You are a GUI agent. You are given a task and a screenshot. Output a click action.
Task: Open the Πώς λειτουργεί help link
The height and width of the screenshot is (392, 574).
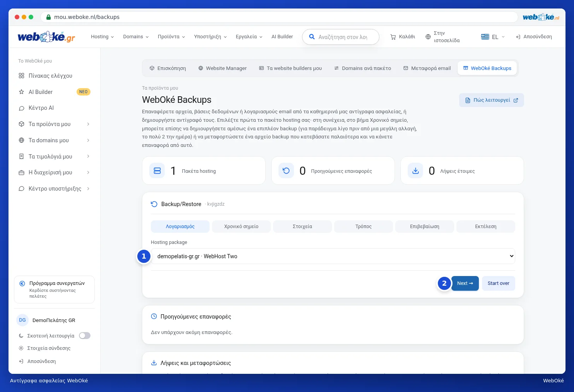(x=492, y=100)
